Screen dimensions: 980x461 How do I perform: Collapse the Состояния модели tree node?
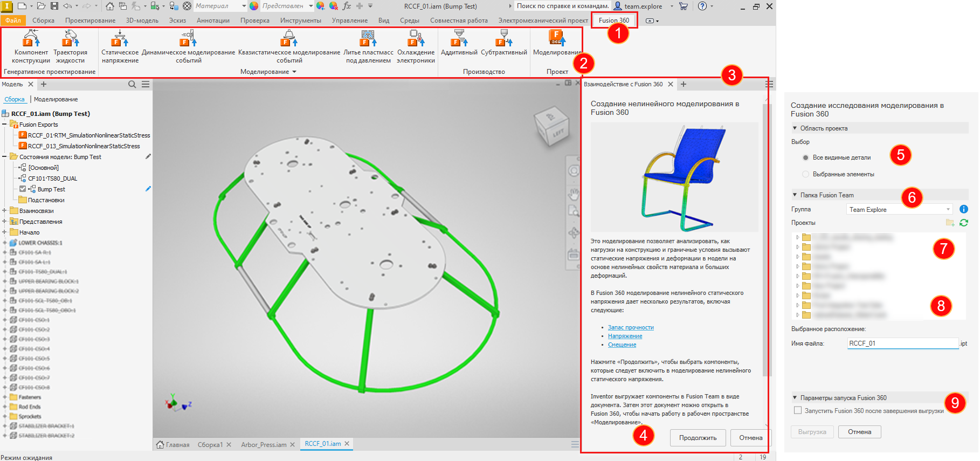click(4, 156)
